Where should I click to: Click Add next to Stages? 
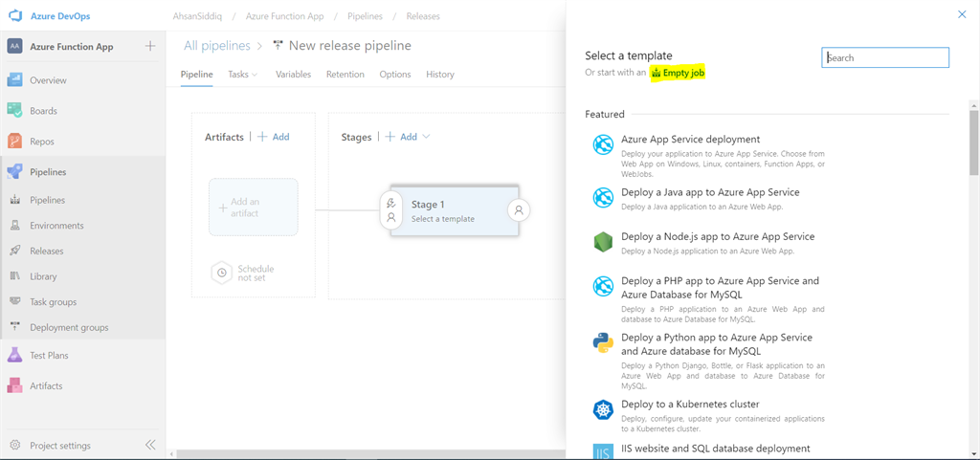[401, 137]
